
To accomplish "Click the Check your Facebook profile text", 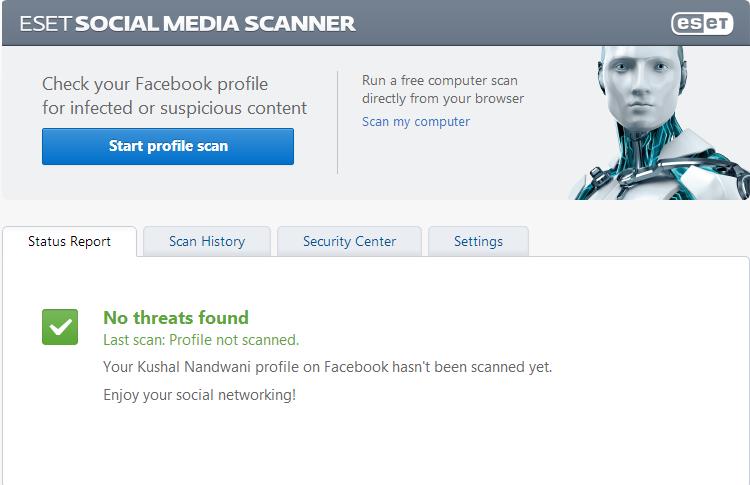I will [x=155, y=84].
